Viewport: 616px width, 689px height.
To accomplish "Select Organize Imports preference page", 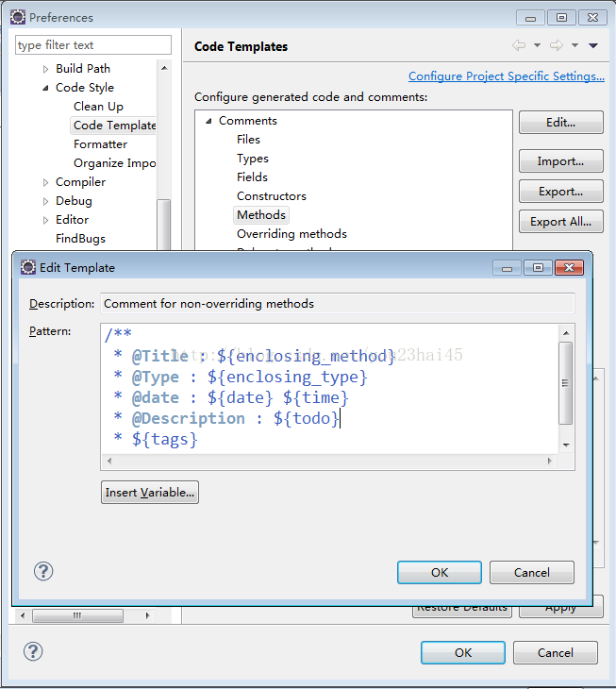I will point(114,163).
